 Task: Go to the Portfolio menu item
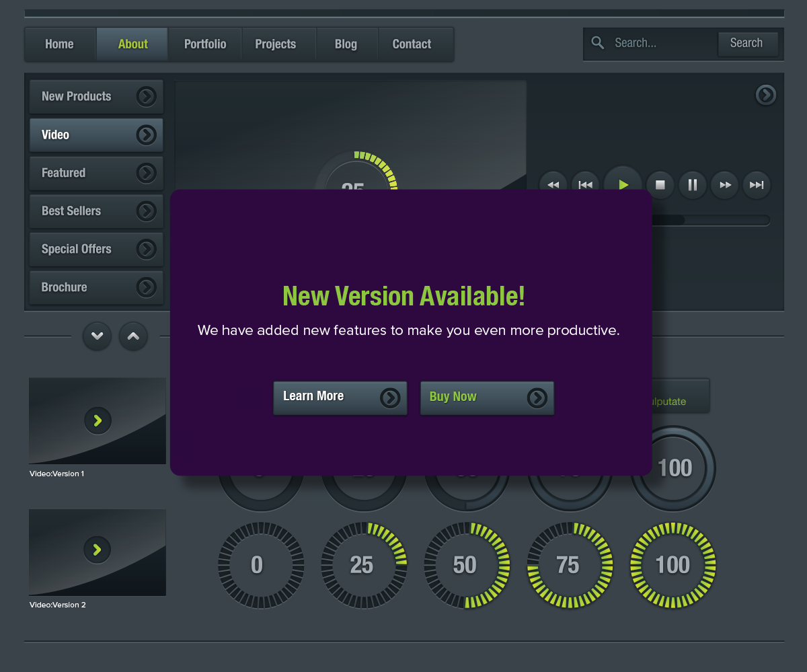(205, 44)
